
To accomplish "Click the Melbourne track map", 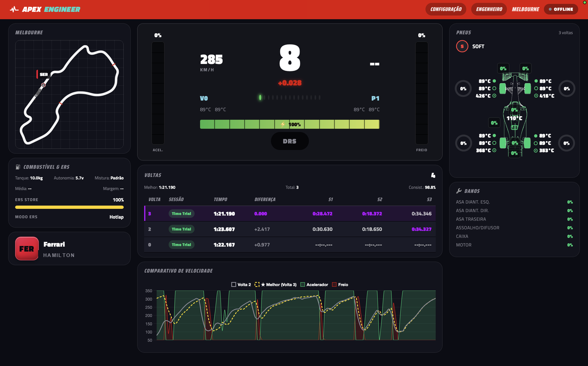I will 69,94.
